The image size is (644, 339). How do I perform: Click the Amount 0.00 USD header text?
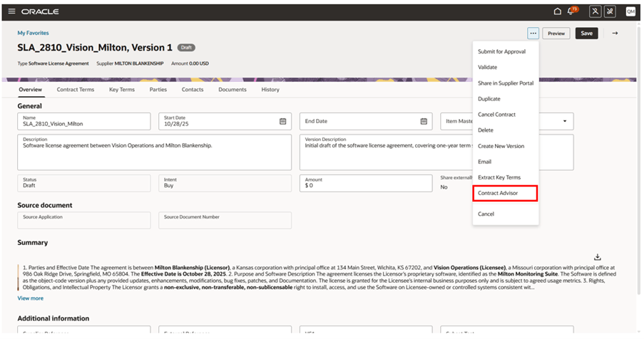click(x=190, y=63)
